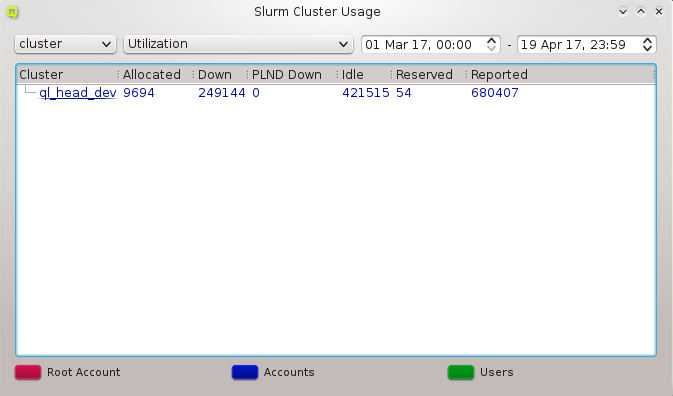The height and width of the screenshot is (396, 673).
Task: Minimize the Slurm Cluster Usage window
Action: (x=623, y=12)
